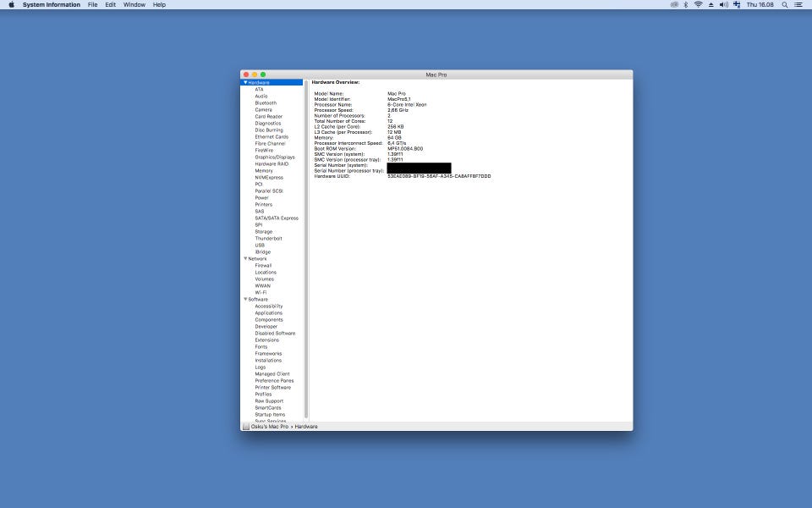Select Accessibility under Software
The width and height of the screenshot is (812, 508).
click(x=269, y=306)
